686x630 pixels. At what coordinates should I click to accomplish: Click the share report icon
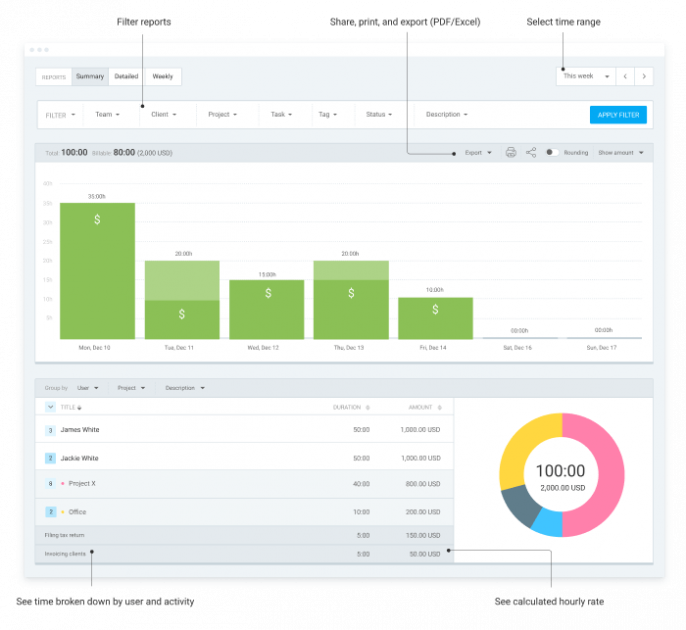pos(531,153)
